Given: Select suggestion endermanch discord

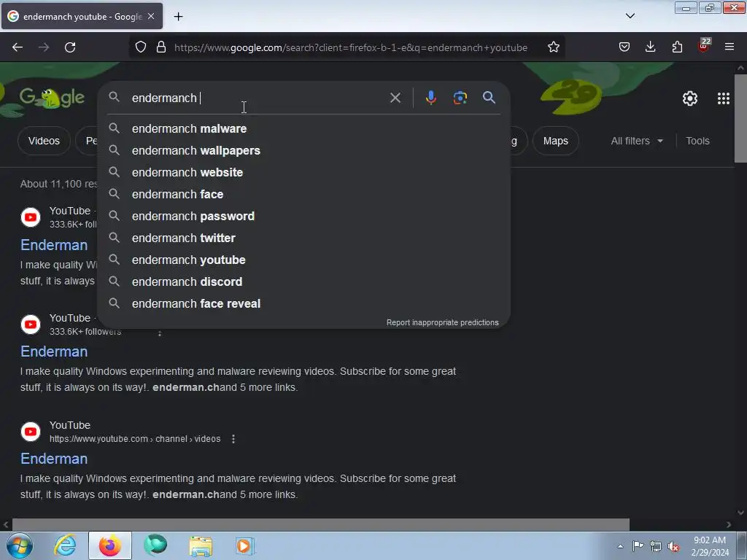Looking at the screenshot, I should [x=304, y=282].
